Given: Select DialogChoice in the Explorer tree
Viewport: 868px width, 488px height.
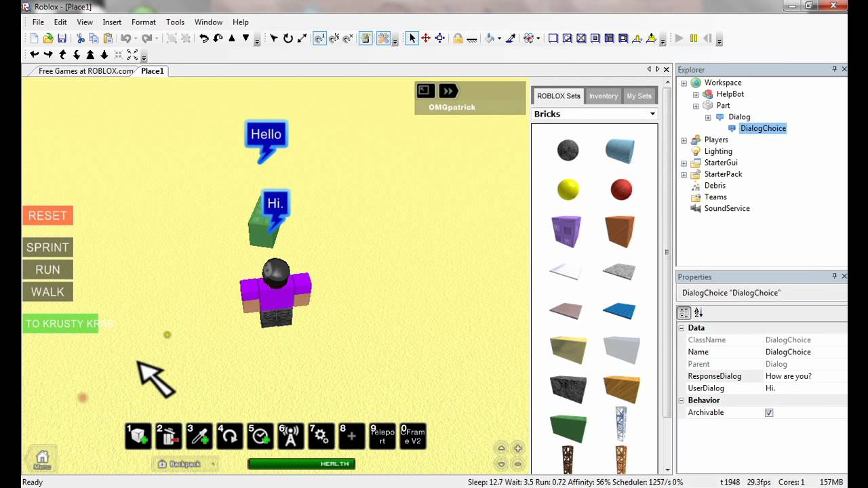Looking at the screenshot, I should point(763,129).
